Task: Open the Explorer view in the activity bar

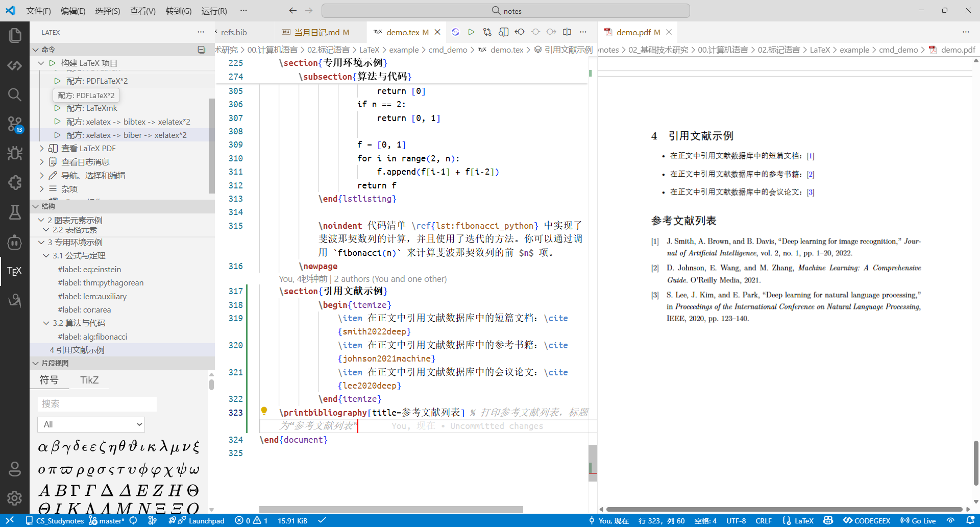Action: coord(15,35)
